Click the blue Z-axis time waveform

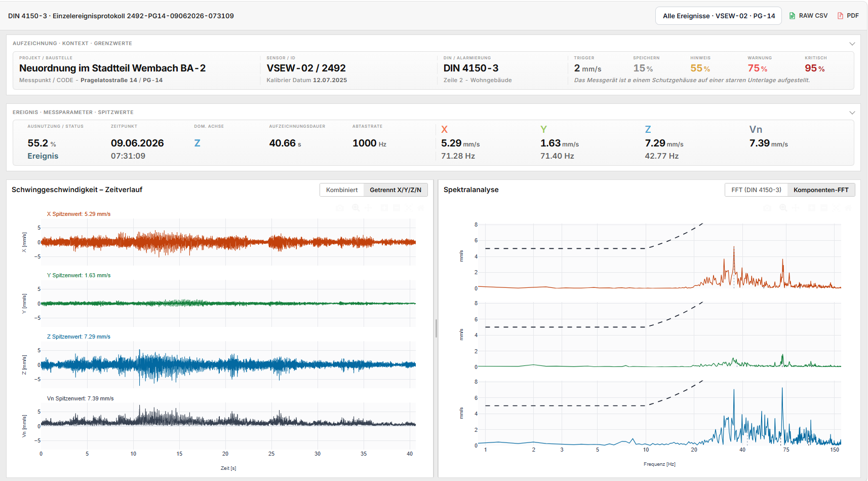228,364
